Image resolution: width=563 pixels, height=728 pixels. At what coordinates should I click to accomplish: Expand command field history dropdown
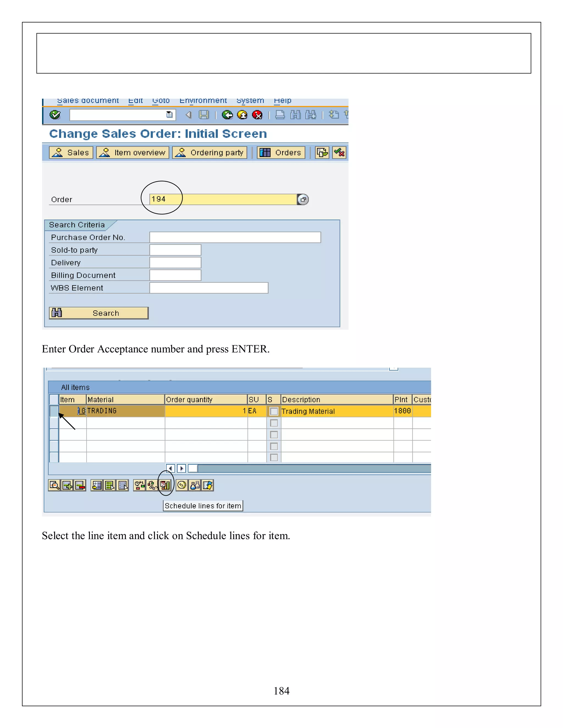coord(169,115)
